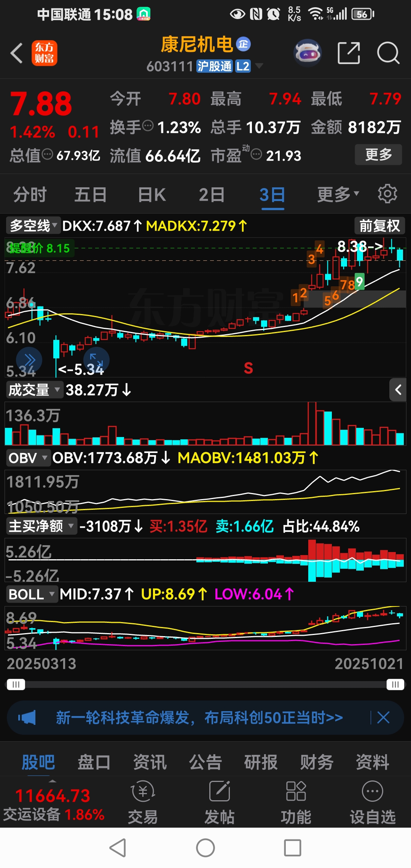Open the OBV indicator dropdown

click(28, 458)
